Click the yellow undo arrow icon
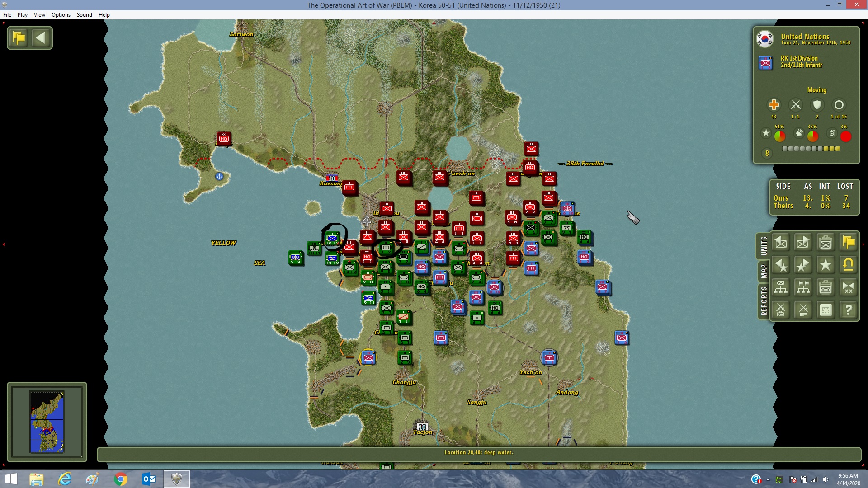 (x=849, y=265)
